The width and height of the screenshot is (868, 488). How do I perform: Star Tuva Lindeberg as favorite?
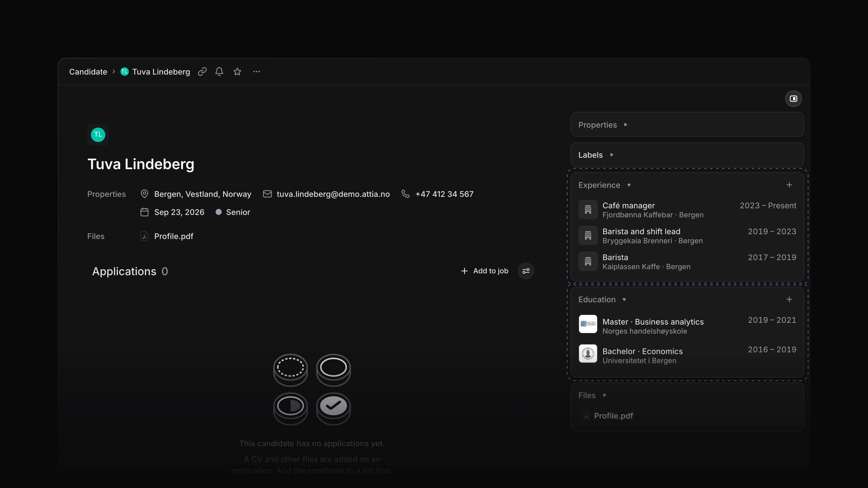click(x=237, y=71)
